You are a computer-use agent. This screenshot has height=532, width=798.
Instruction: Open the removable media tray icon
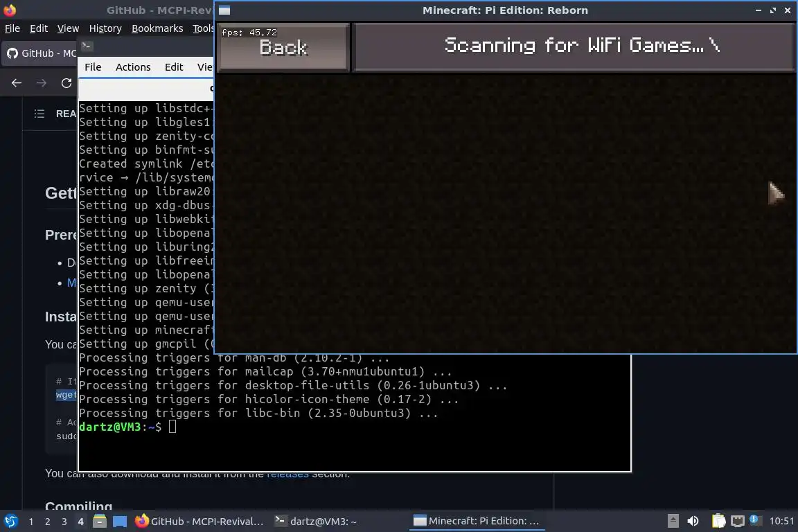[x=673, y=521]
